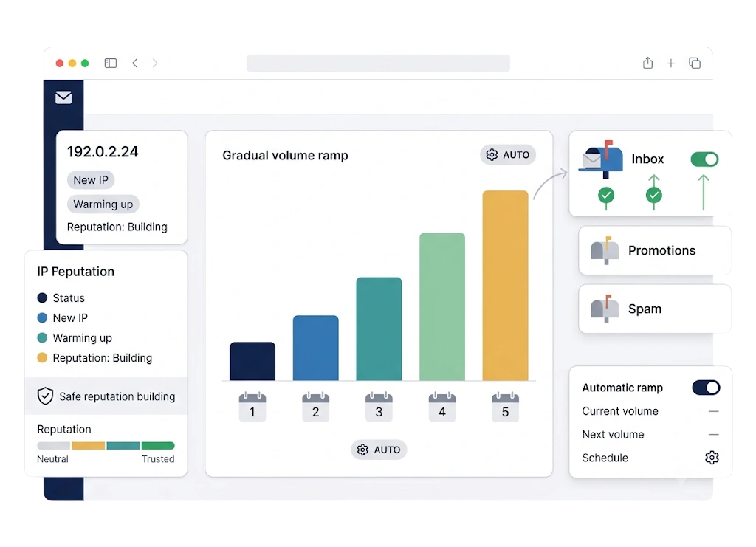Toggle the browser sidebar panel icon

pos(111,63)
